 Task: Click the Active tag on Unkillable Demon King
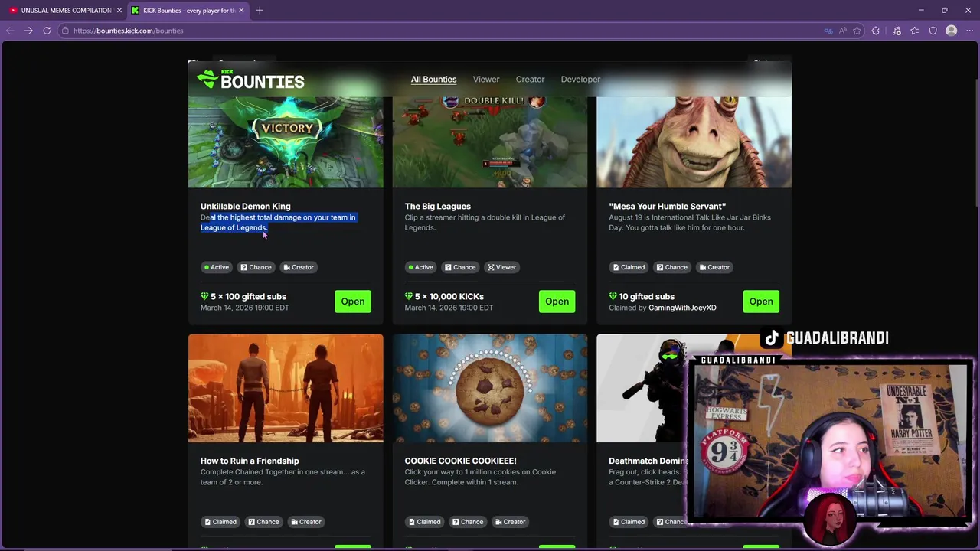(x=217, y=267)
